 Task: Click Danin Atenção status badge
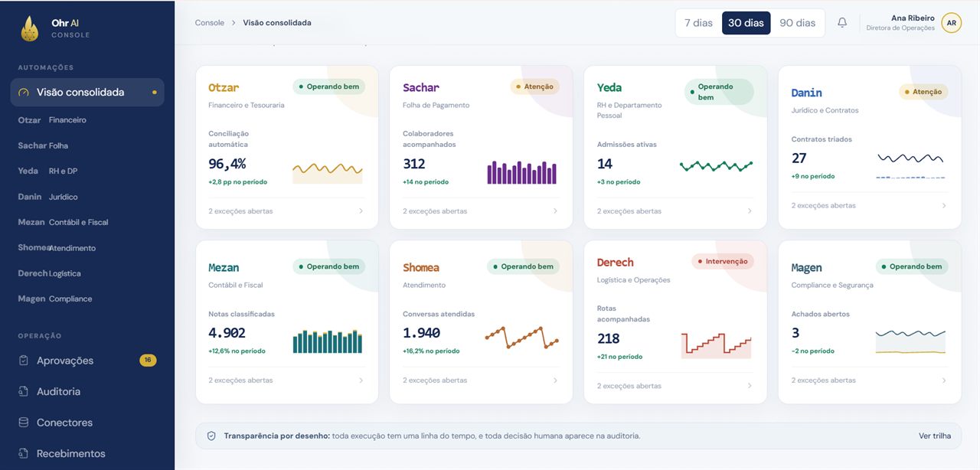[x=923, y=92]
